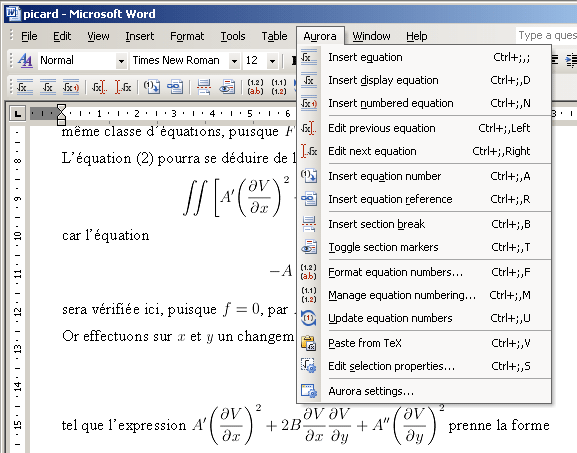Click Edit next equation toolbar icon
Screen dimensions: 577x453
point(123,87)
